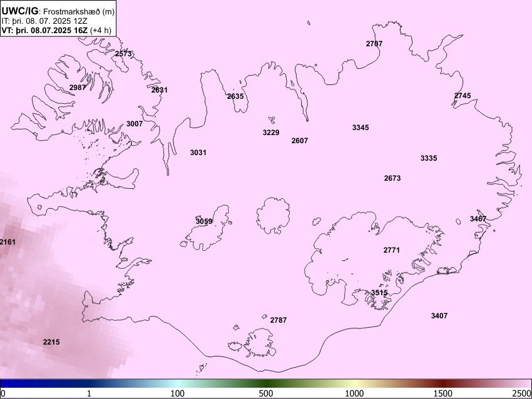
Task: Click the 3345 freezing level value
Action: 361,128
